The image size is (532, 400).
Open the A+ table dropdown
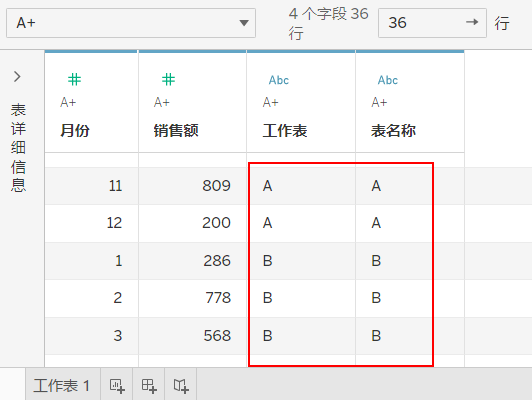point(131,23)
